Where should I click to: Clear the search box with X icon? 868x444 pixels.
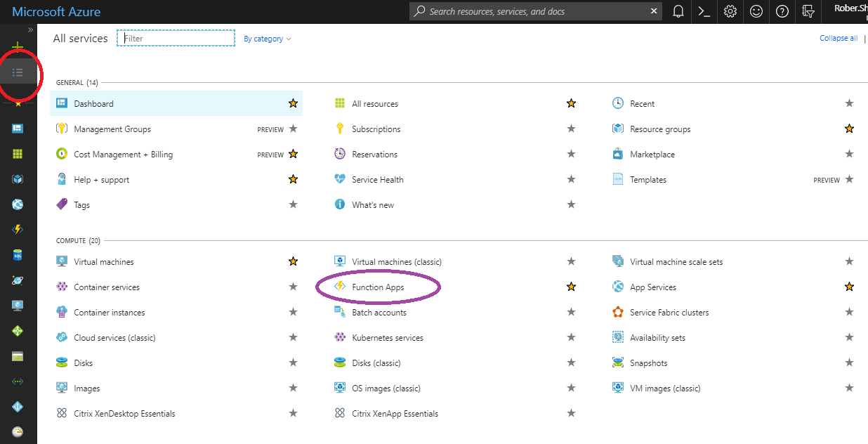(x=655, y=11)
